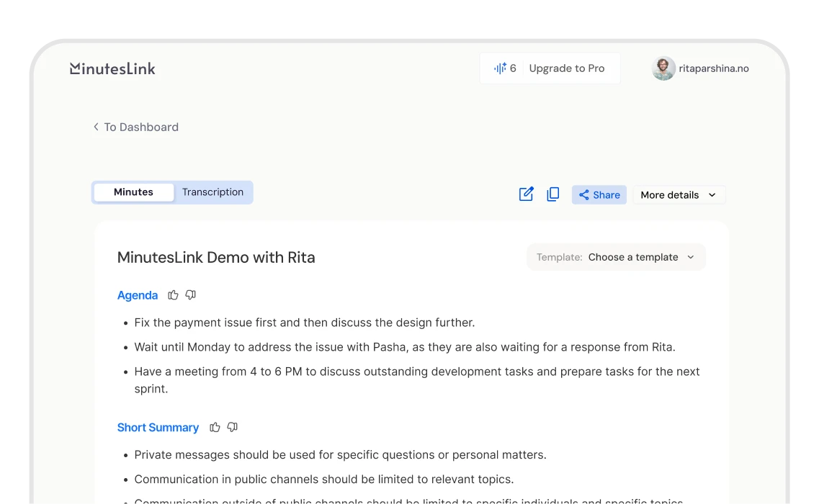Open the ritaparshina.no account name
The height and width of the screenshot is (504, 819).
[x=714, y=68]
